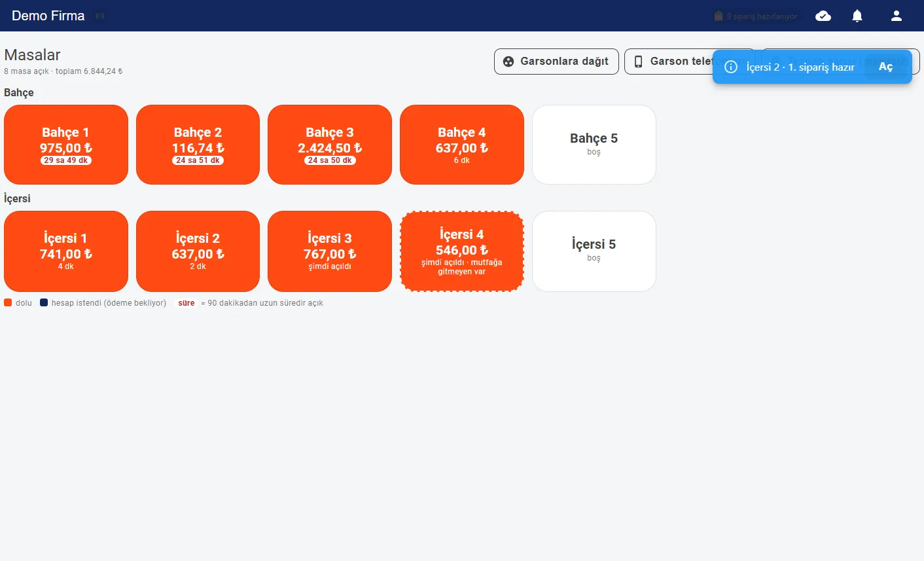
Task: Click the '29 sa 49 dk' duration badge
Action: [x=66, y=160]
